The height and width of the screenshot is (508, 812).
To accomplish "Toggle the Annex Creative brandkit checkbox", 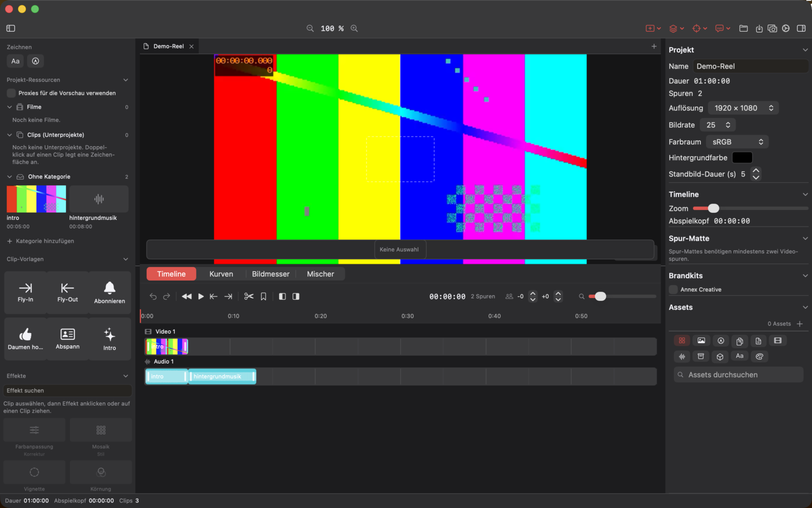I will [x=673, y=290].
